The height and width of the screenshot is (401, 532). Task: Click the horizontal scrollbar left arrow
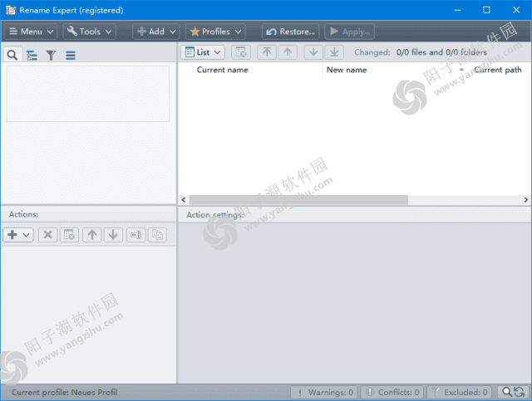pos(184,200)
